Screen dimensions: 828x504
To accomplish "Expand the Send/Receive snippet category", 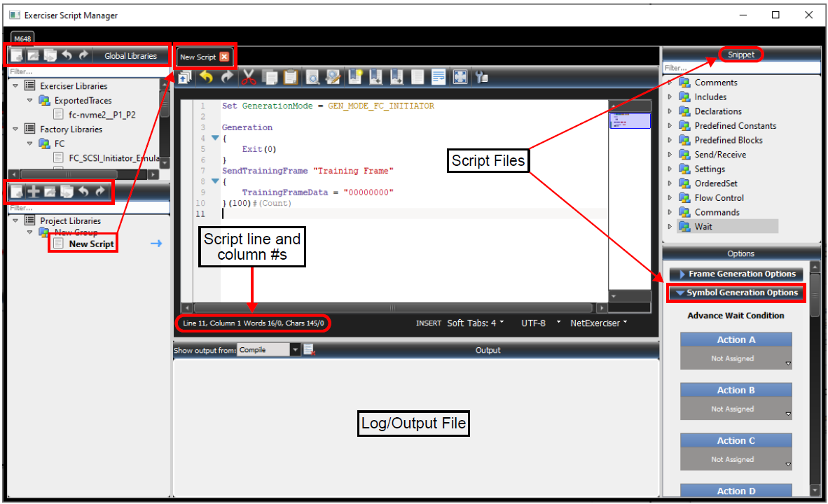I will 670,154.
